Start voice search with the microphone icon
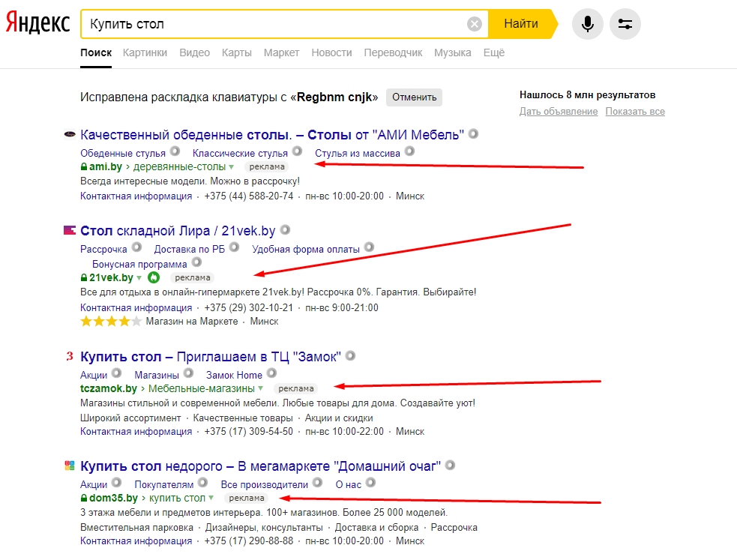737x560 pixels. pos(588,23)
